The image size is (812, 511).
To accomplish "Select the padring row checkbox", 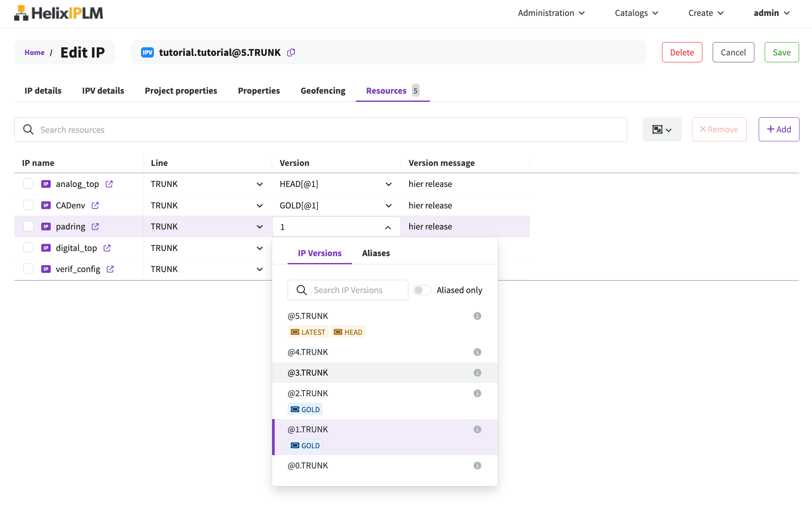I will click(x=28, y=226).
